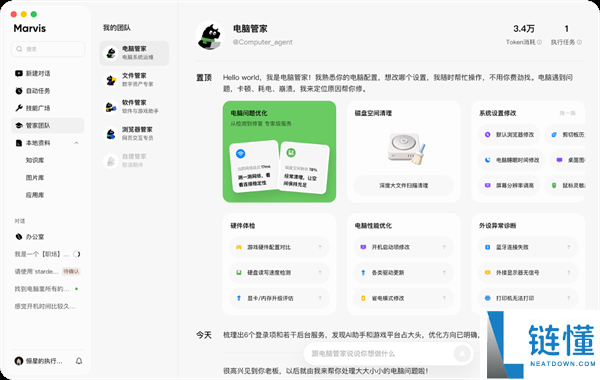Image resolution: width=600 pixels, height=380 pixels.
Task: Click the disk cleaner broom illustration
Action: [406, 148]
